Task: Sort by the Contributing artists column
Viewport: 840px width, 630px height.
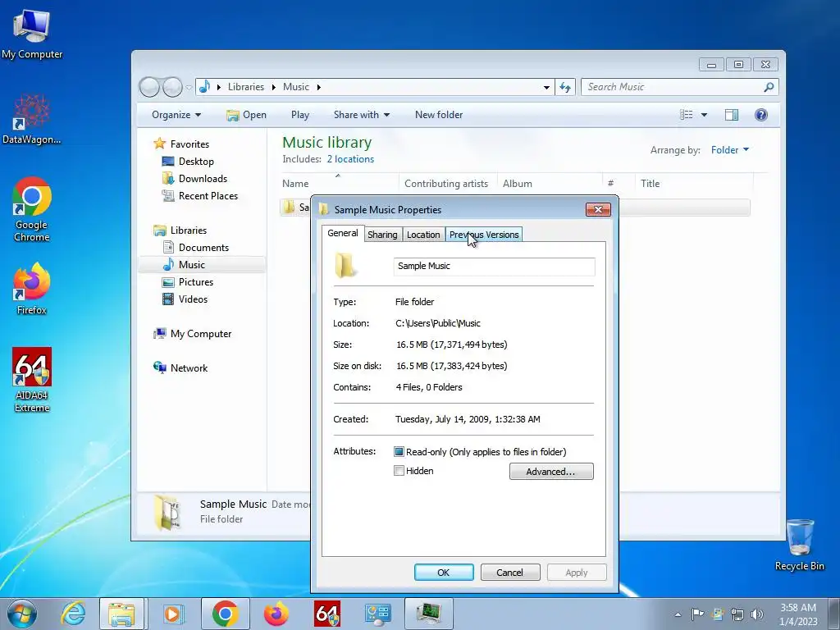Action: pyautogui.click(x=446, y=183)
